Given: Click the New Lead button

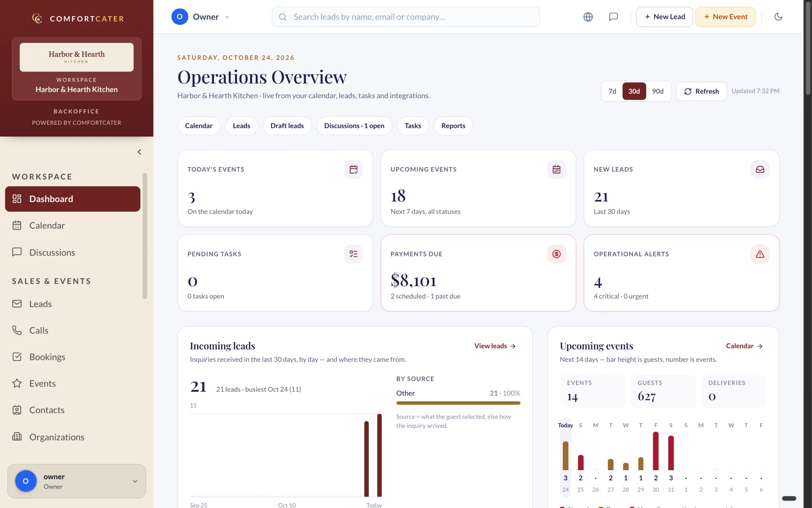Looking at the screenshot, I should [x=664, y=17].
